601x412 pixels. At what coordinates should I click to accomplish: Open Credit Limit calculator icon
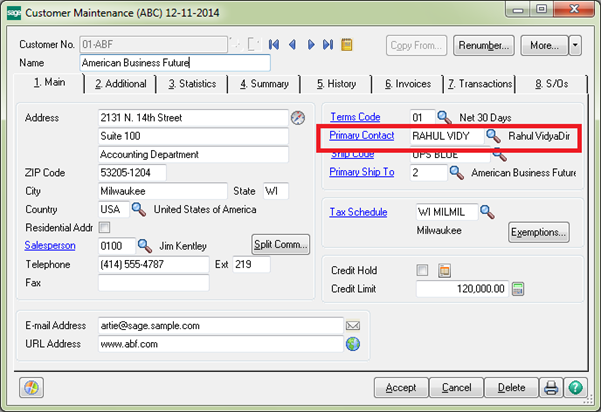[518, 289]
